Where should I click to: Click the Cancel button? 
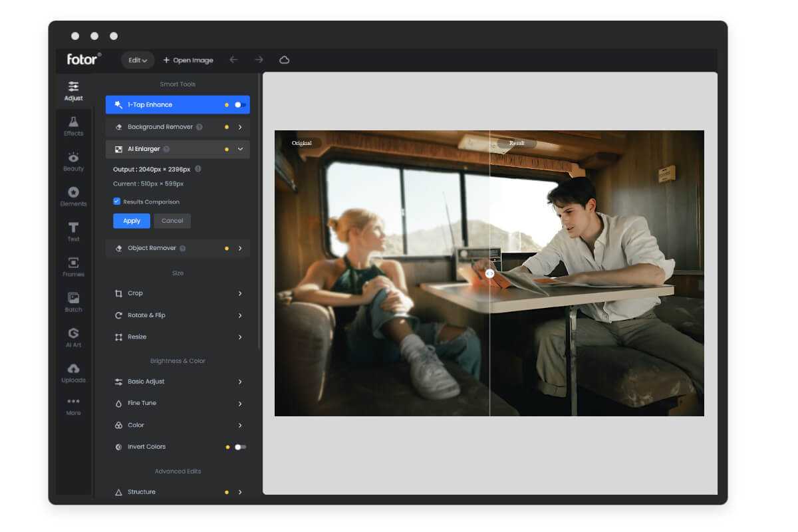(x=172, y=221)
